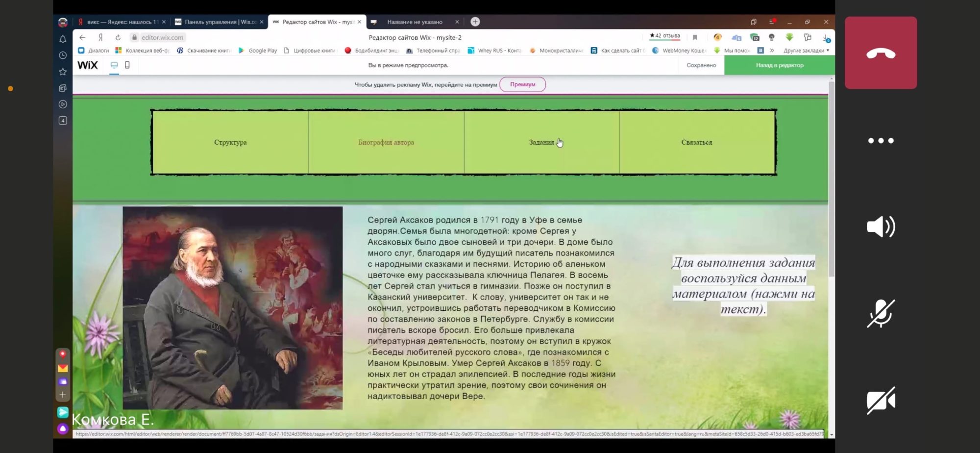Viewport: 980px width, 453px height.
Task: Open the notifications bell in sidebar
Action: tap(63, 39)
